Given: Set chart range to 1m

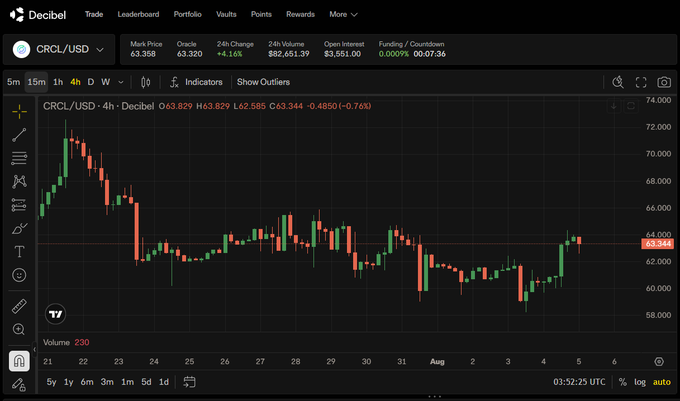Looking at the screenshot, I should click(128, 382).
